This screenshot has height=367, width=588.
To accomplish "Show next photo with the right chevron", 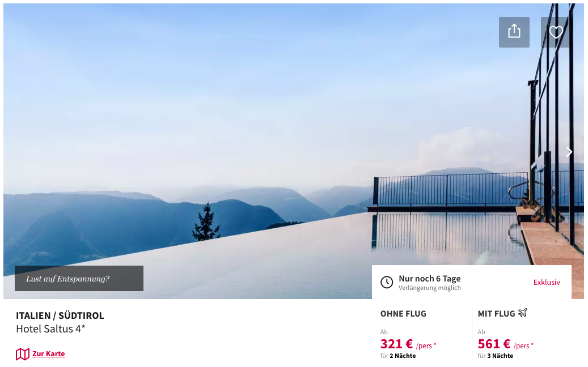I will coord(569,152).
